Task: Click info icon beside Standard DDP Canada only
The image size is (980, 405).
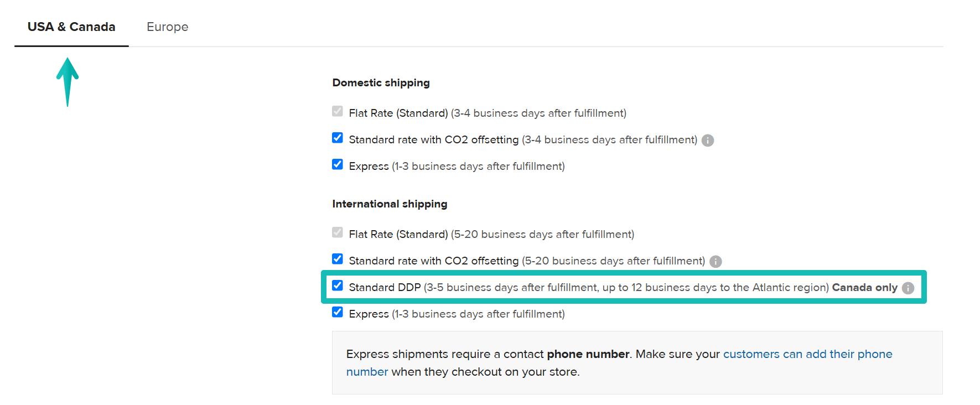Action: point(908,288)
